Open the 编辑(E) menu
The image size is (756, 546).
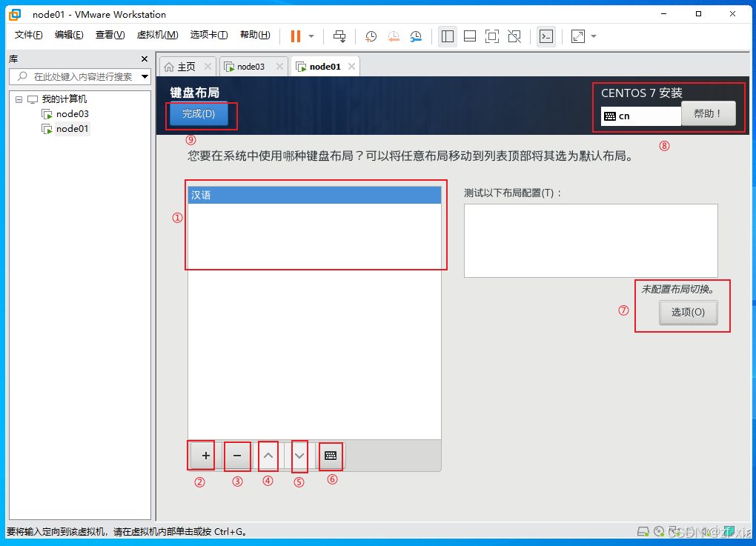click(69, 35)
